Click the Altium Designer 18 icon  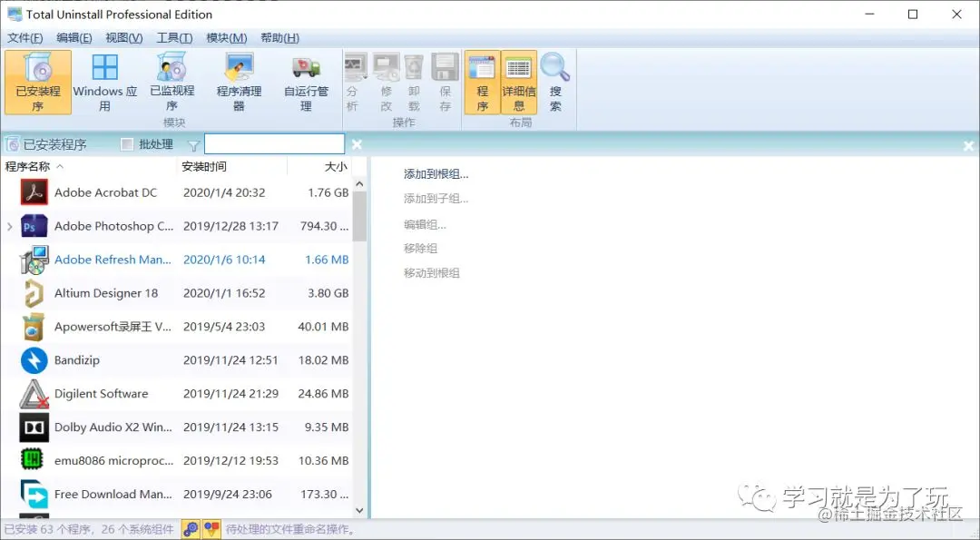tap(34, 293)
